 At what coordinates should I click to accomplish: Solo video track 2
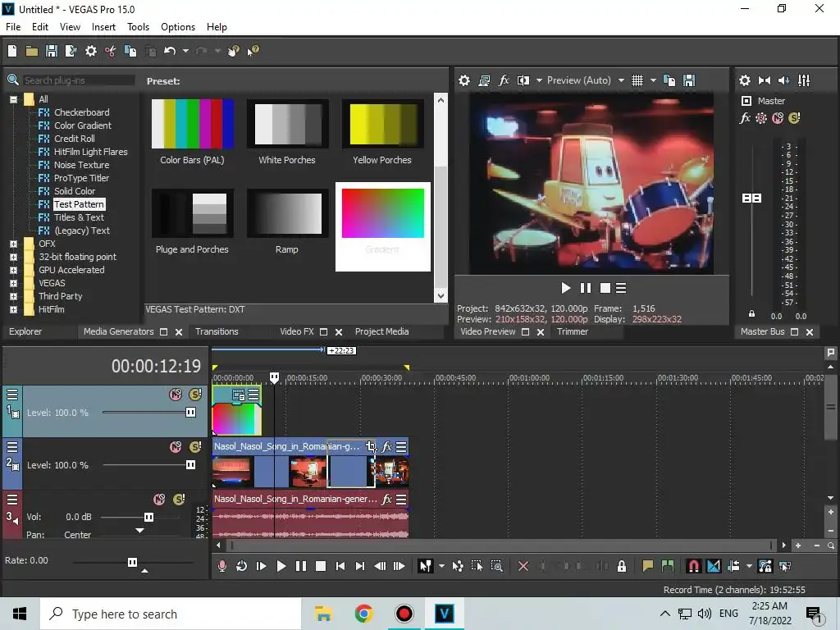[x=195, y=447]
